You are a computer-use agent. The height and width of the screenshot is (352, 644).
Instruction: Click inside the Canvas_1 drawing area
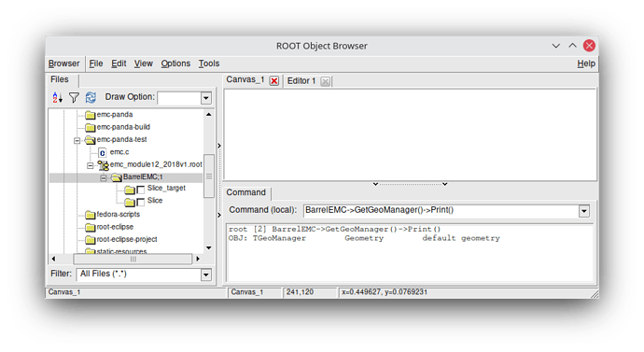click(x=411, y=134)
